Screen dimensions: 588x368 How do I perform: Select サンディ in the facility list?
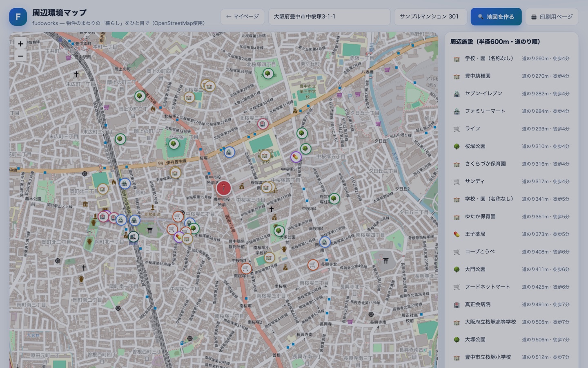511,182
